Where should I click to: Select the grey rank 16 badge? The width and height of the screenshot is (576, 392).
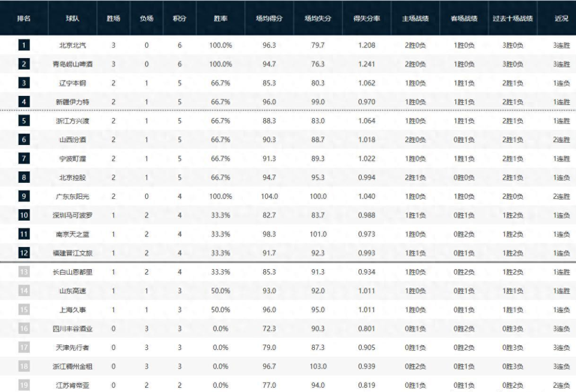click(23, 328)
